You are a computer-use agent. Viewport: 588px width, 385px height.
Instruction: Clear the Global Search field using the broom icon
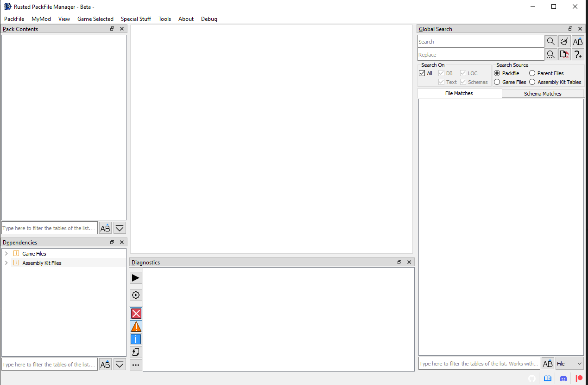564,41
